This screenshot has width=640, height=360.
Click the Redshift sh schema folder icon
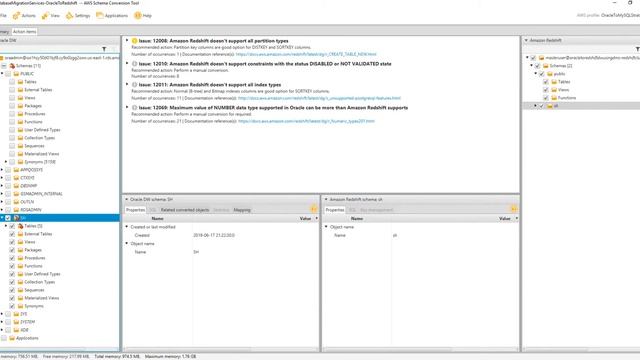[550, 106]
